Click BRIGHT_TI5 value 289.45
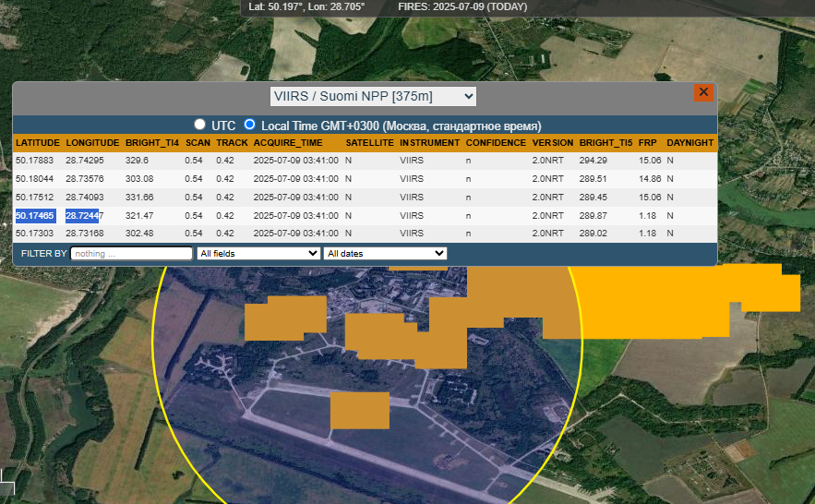This screenshot has height=504, width=815. click(593, 198)
